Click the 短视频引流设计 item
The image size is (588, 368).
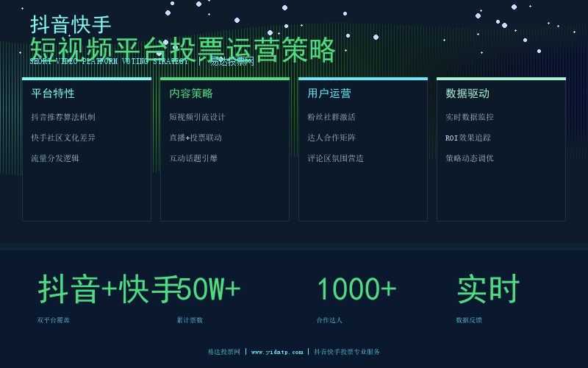[197, 117]
